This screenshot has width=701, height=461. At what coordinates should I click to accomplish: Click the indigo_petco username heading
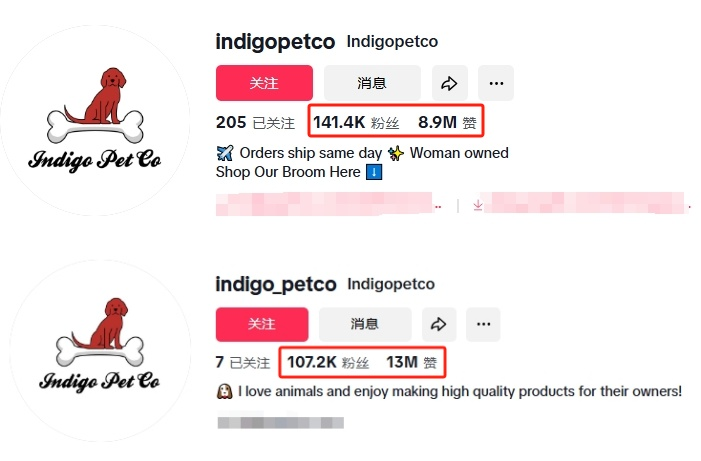tap(276, 284)
